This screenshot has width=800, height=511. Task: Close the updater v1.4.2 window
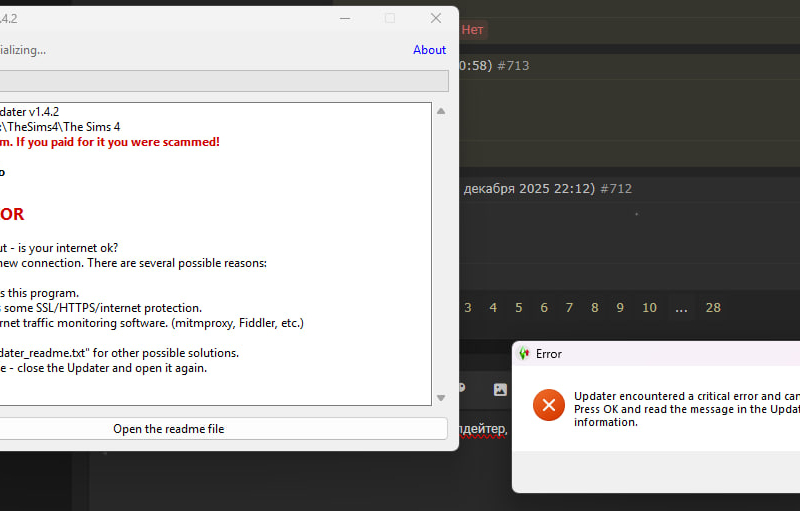tap(436, 18)
